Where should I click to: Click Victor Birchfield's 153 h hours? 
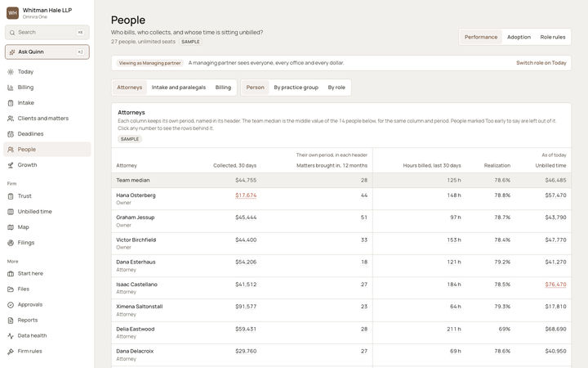454,240
